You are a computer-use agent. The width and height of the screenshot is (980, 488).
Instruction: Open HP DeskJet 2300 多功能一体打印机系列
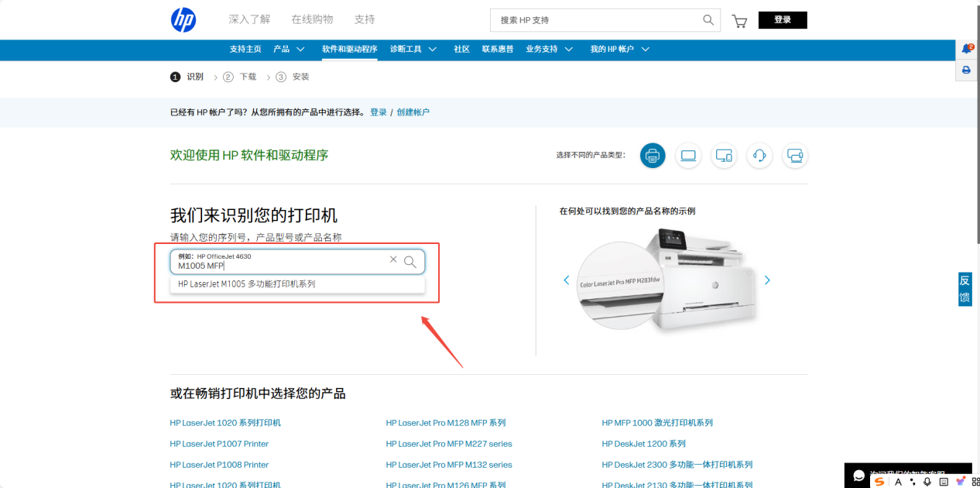tap(677, 465)
